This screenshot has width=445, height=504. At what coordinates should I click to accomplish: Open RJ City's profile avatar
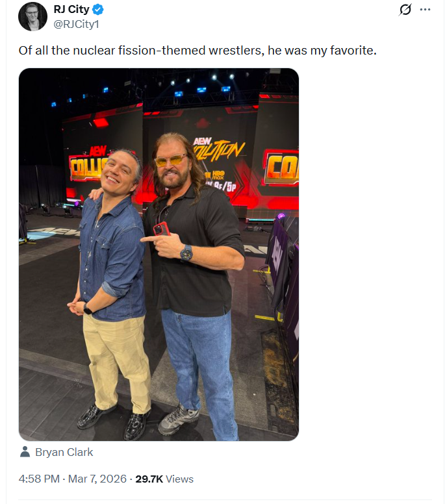(x=32, y=16)
